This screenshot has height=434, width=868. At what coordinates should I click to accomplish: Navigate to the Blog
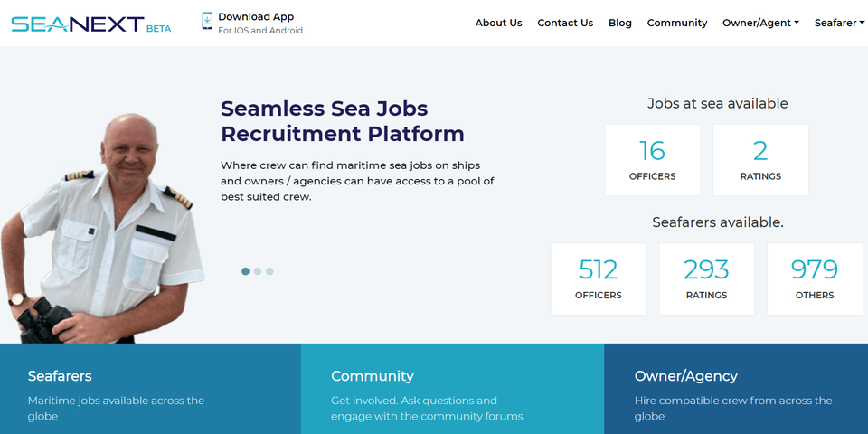(x=620, y=23)
